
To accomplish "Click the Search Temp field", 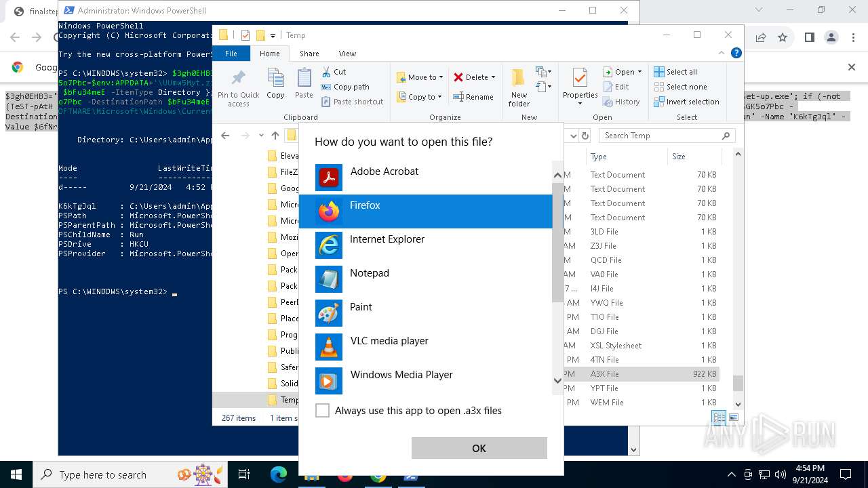I will point(667,136).
